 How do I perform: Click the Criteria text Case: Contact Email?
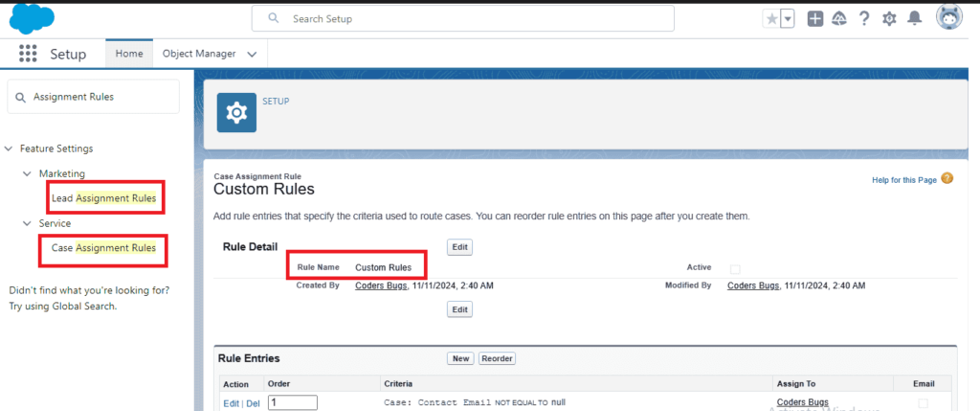(438, 402)
